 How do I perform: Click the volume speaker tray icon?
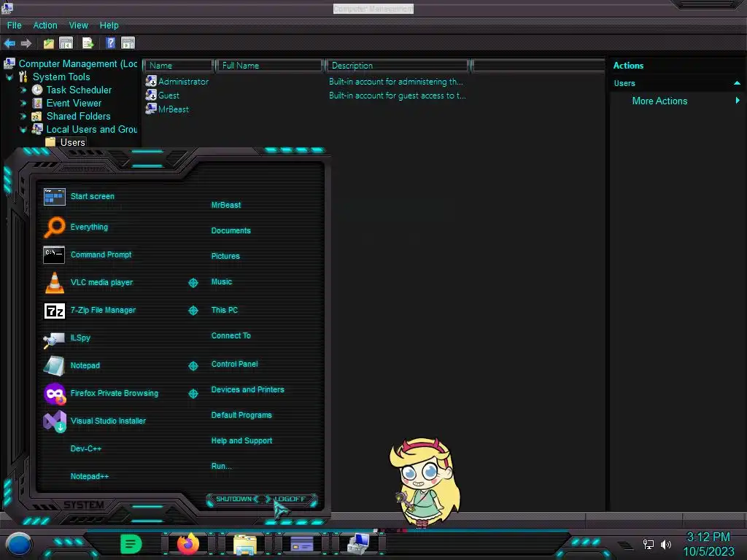point(666,544)
